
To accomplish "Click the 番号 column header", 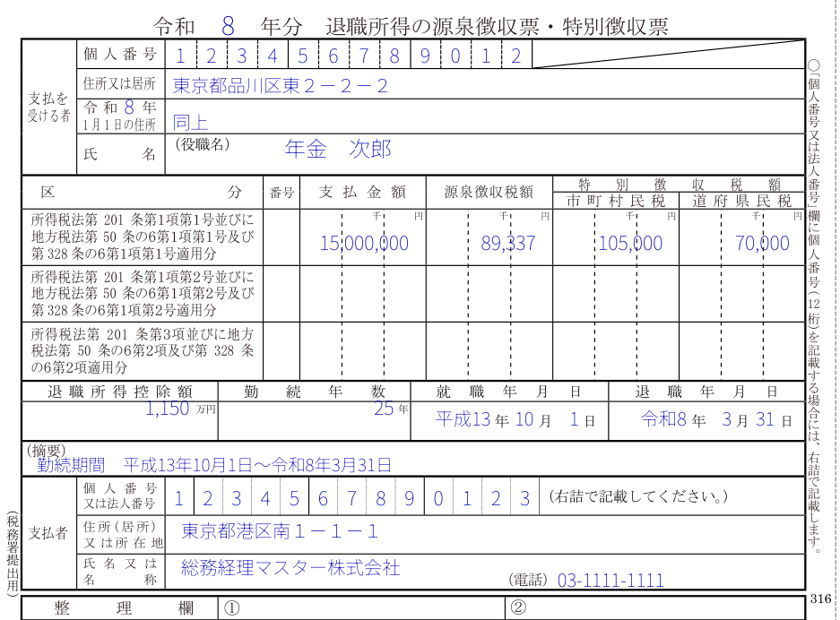I will coord(281,193).
